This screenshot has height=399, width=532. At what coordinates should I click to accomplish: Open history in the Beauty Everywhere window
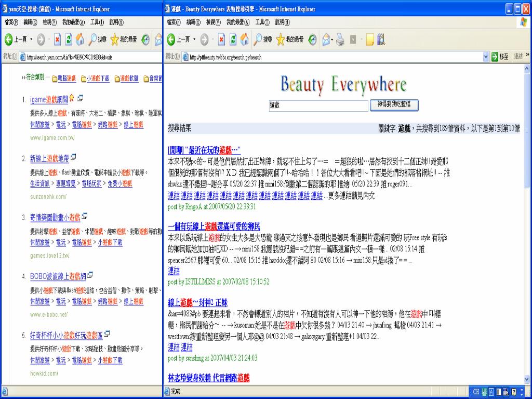[x=312, y=39]
